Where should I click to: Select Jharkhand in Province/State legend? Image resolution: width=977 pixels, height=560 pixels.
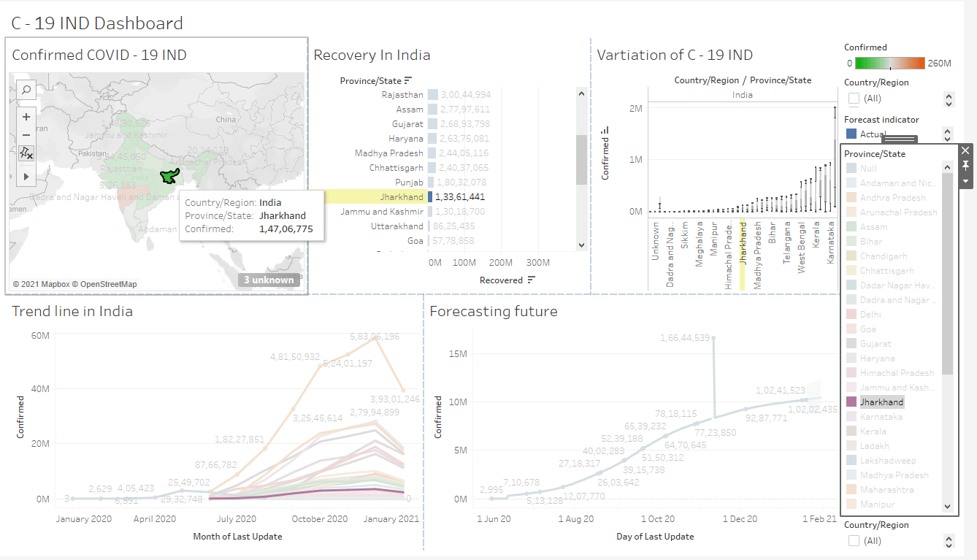(x=881, y=402)
